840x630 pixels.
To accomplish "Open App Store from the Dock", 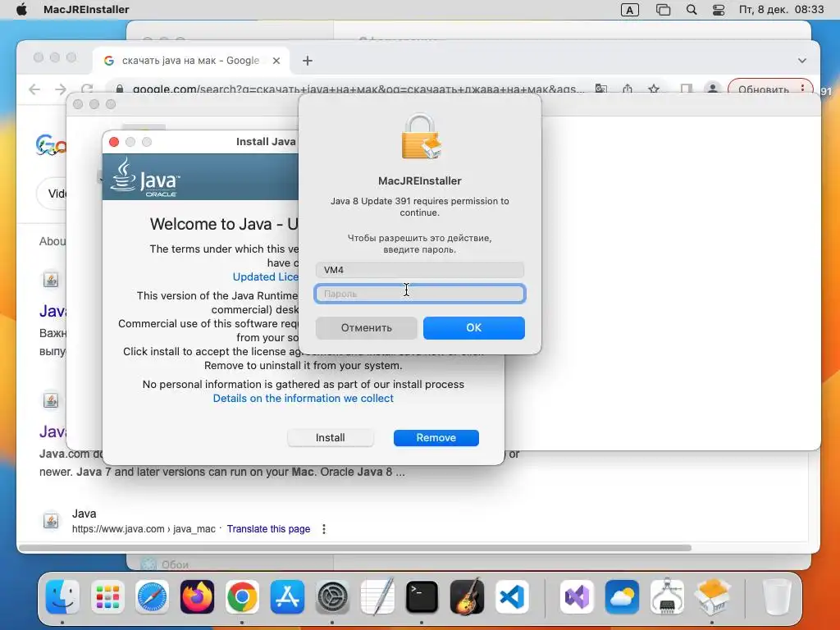I will click(287, 597).
